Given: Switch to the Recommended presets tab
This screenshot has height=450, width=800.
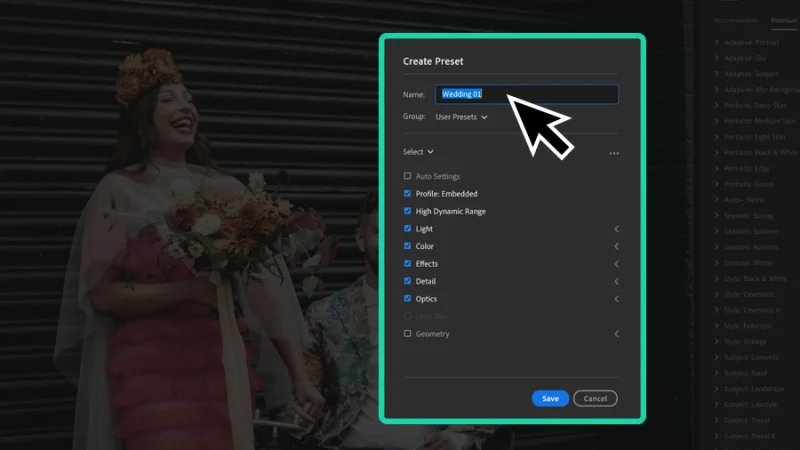Looking at the screenshot, I should point(735,20).
